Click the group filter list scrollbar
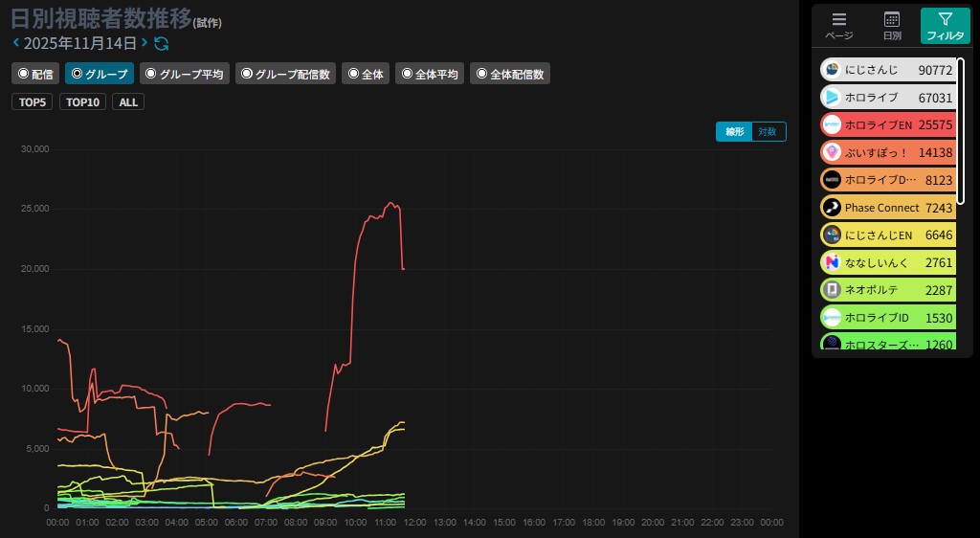 [x=961, y=131]
